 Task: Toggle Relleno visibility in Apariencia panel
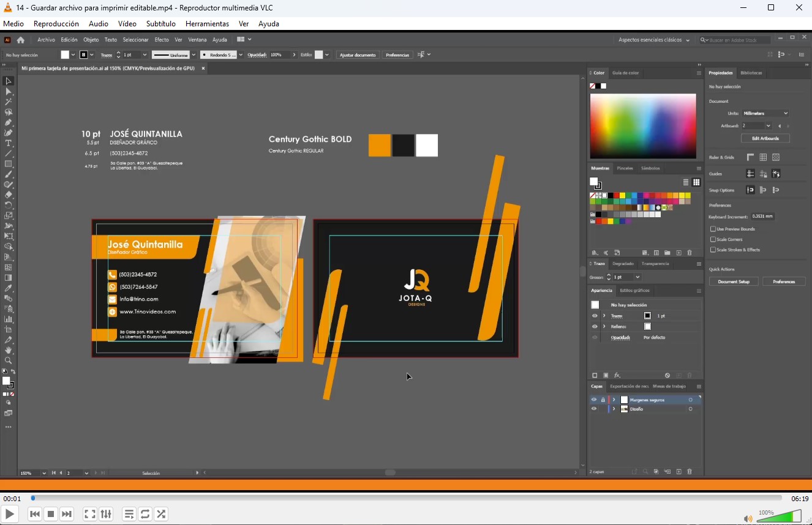pos(595,326)
